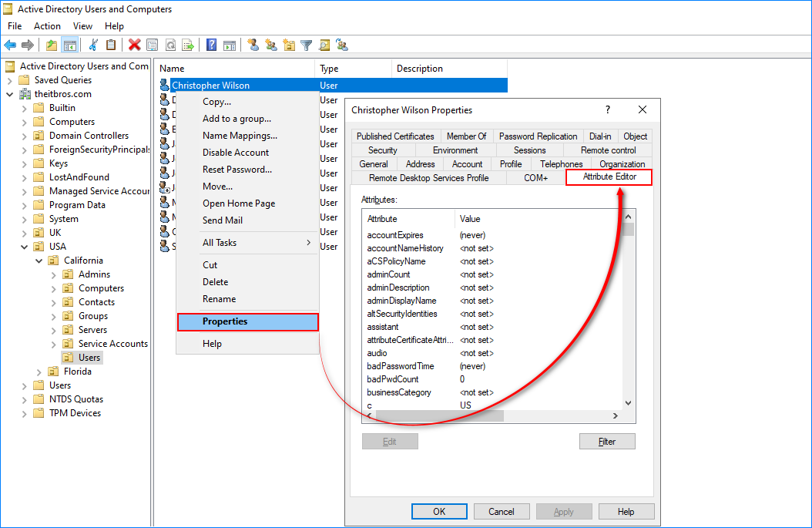Click the Cut scissors toolbar icon
The width and height of the screenshot is (812, 528).
coord(93,45)
